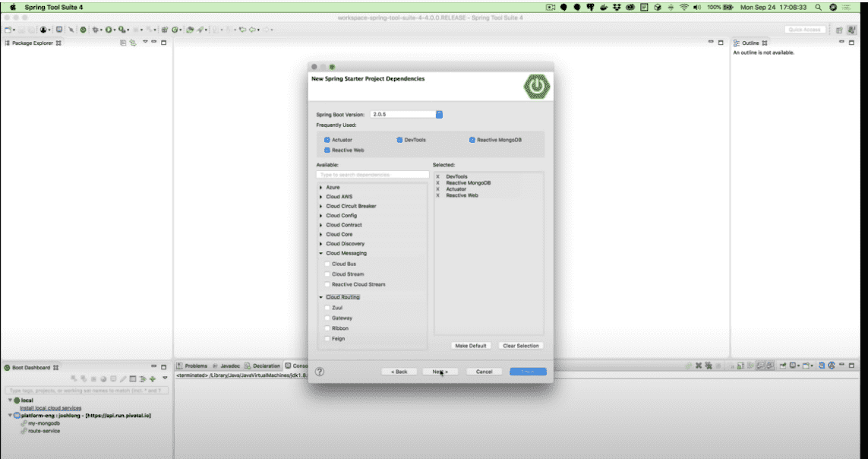Viewport: 868px width, 459px height.
Task: Click the green local target icon
Action: coord(17,400)
